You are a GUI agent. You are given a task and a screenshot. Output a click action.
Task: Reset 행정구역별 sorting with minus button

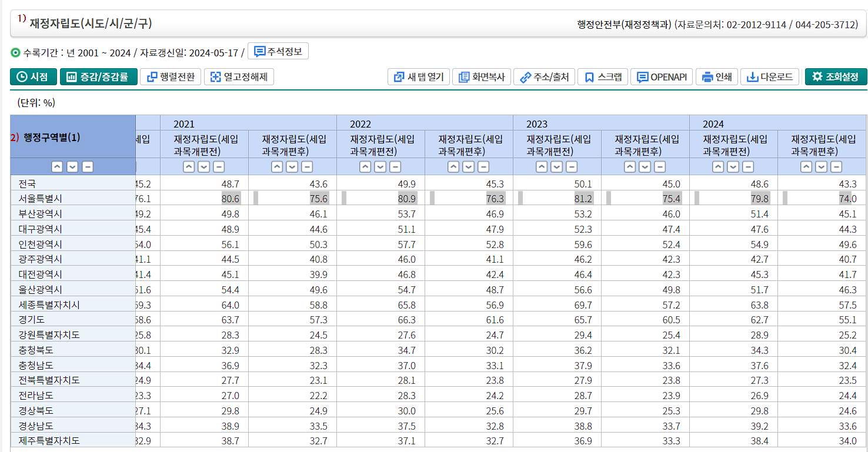click(x=88, y=167)
